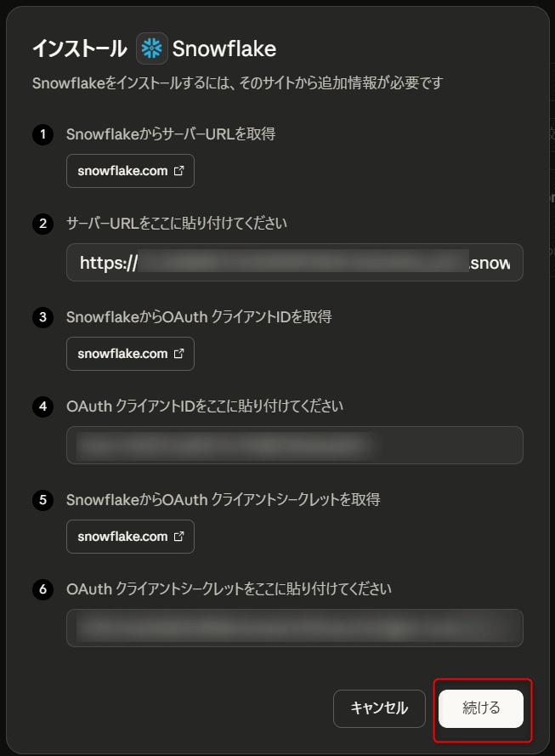Click the step 2 number badge

tap(42, 225)
